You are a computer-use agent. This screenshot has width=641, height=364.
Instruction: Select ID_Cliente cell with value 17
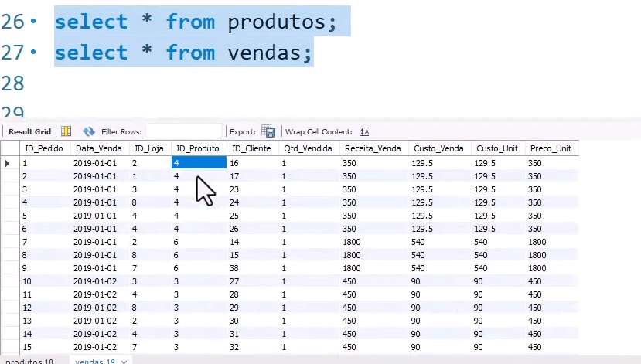252,176
